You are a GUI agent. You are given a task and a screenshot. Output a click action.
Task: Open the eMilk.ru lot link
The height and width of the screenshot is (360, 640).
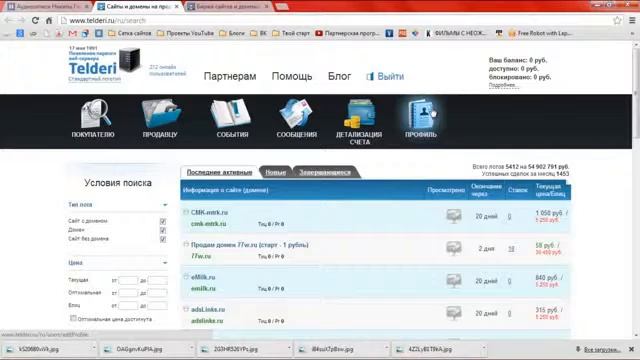[203, 277]
